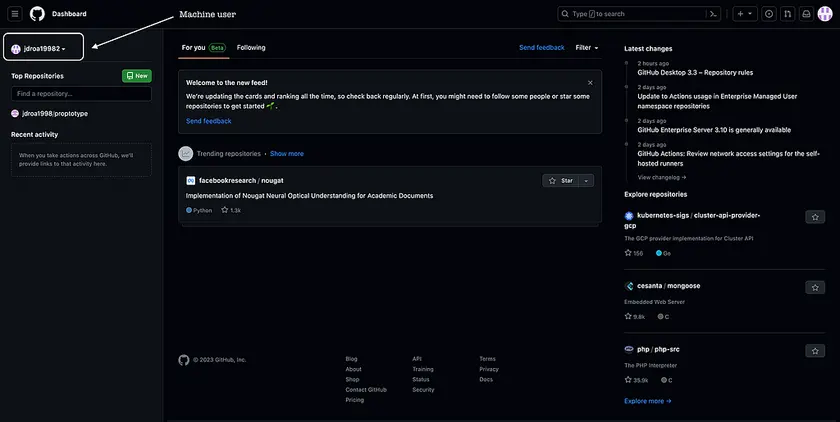Screen dimensions: 840x422
Task: Click the Python language label on nougat card
Action: [x=199, y=210]
